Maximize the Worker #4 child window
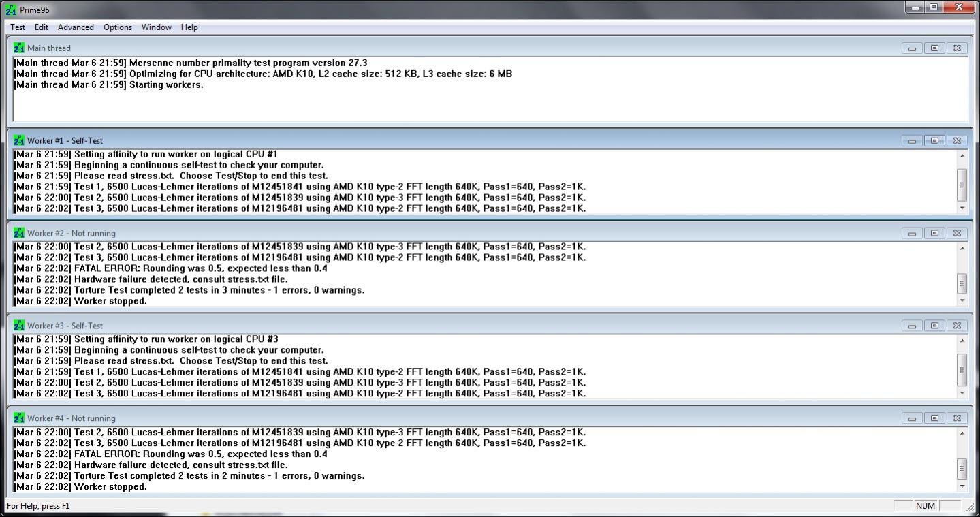Viewport: 980px width, 517px height. click(x=934, y=419)
